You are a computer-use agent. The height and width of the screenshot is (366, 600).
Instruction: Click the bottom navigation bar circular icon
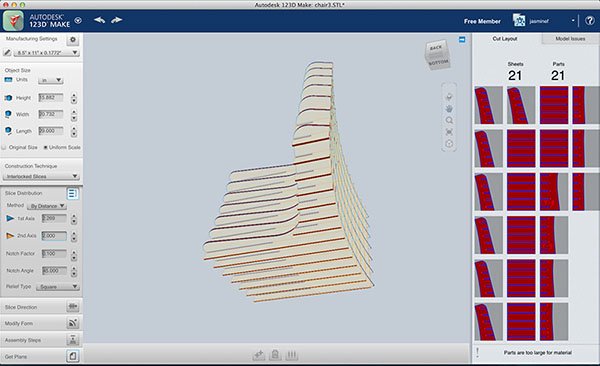[x=449, y=144]
